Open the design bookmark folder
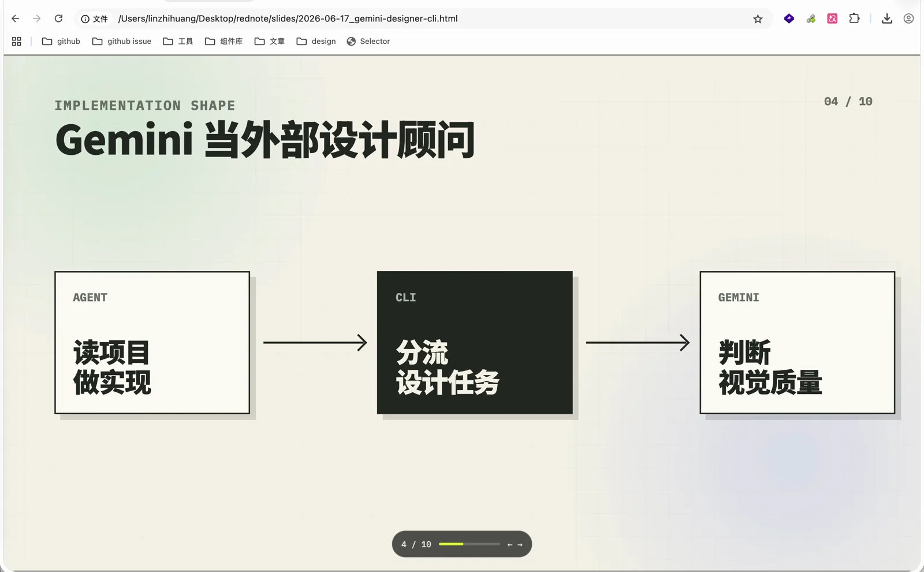This screenshot has height=572, width=924. (316, 42)
